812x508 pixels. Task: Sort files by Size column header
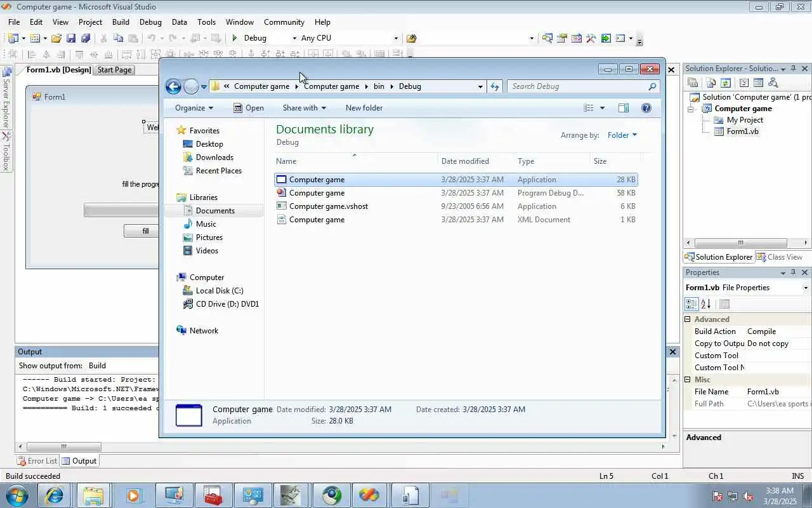pyautogui.click(x=615, y=161)
